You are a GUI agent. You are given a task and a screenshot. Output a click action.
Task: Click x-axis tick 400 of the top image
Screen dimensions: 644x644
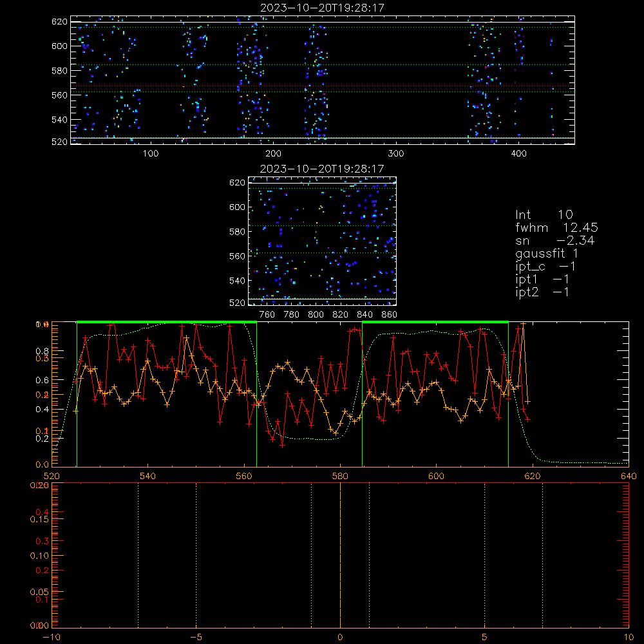518,154
